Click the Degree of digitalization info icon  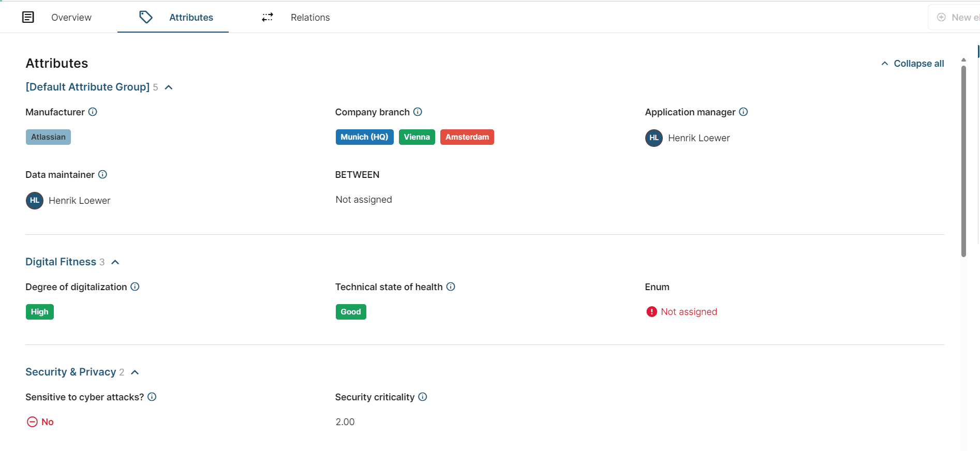135,287
